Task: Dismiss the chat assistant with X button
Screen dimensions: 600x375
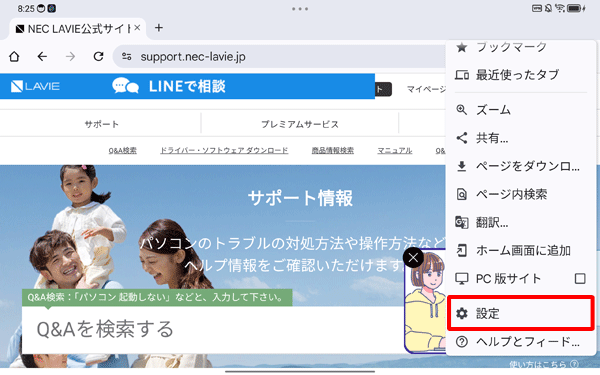Action: click(x=413, y=258)
